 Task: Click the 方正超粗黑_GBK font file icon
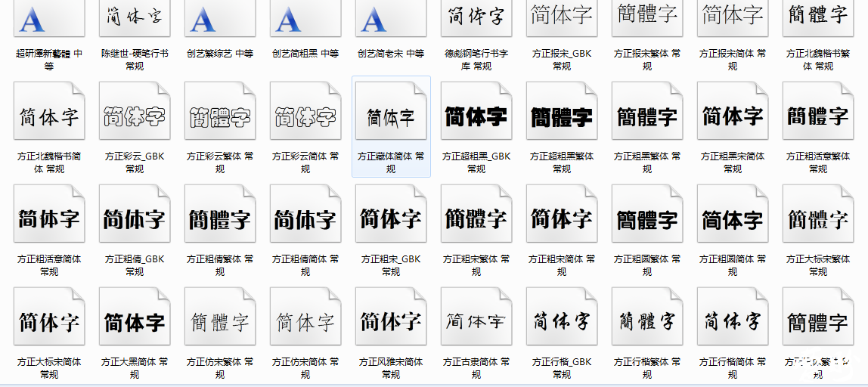pyautogui.click(x=476, y=110)
